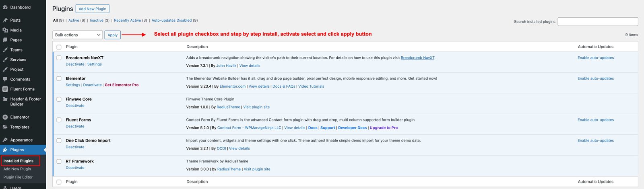Sort by Plugin column header

coord(72,47)
